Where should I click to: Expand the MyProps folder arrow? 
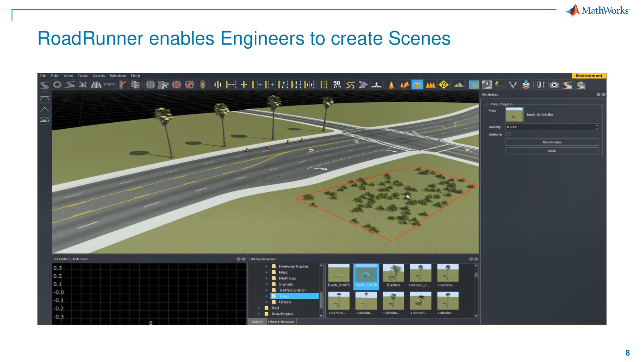coord(266,278)
